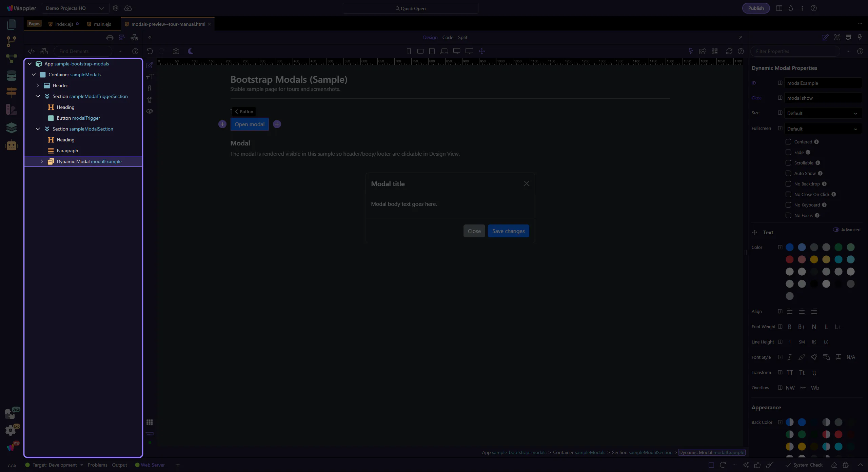Image resolution: width=868 pixels, height=472 pixels.
Task: Enable the Centered checkbox
Action: pos(788,142)
